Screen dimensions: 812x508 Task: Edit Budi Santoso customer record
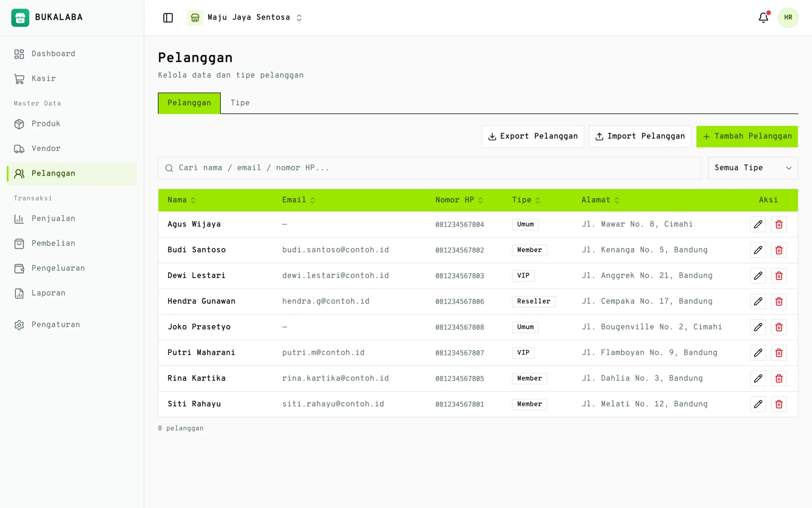click(x=758, y=250)
